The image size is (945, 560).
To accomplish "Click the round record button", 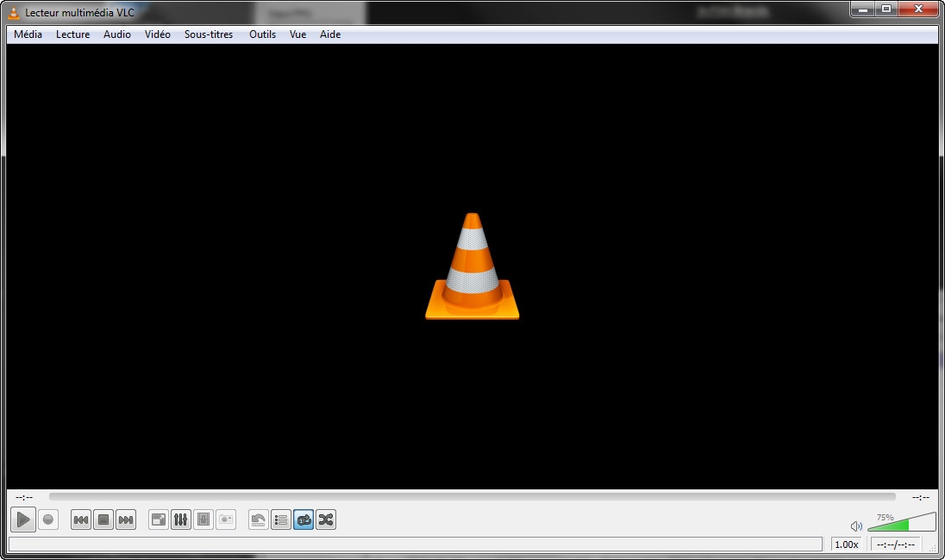I will 48,519.
